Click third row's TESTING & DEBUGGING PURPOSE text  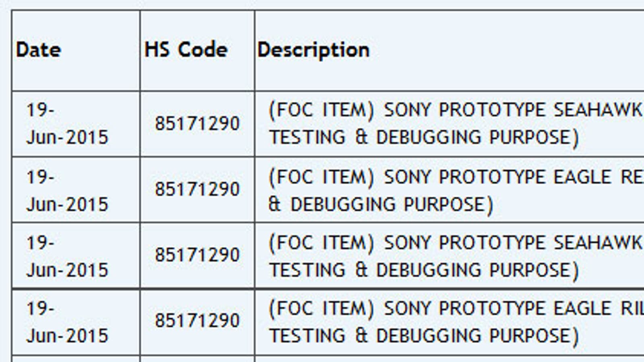424,270
